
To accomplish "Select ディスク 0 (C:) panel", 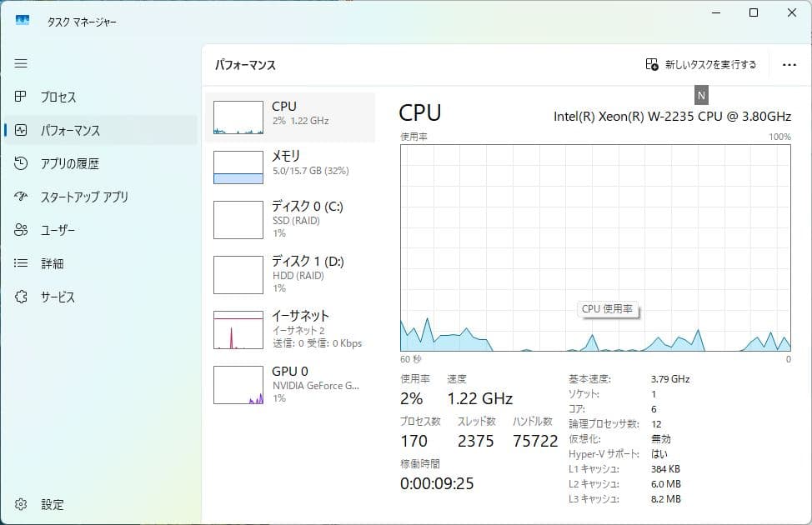I will [292, 218].
